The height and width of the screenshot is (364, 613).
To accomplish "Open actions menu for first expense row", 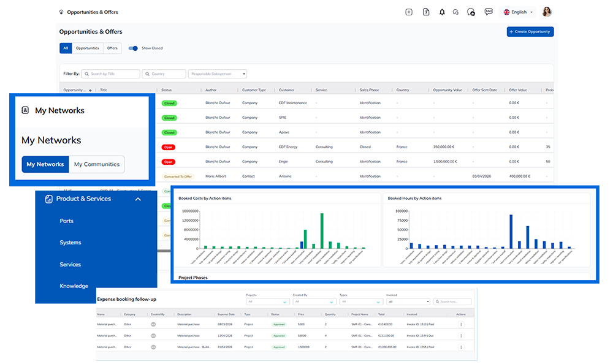I will (461, 324).
